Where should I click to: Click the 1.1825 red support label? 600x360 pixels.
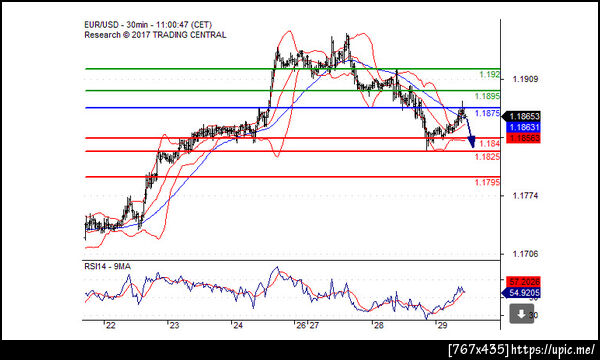[x=488, y=157]
